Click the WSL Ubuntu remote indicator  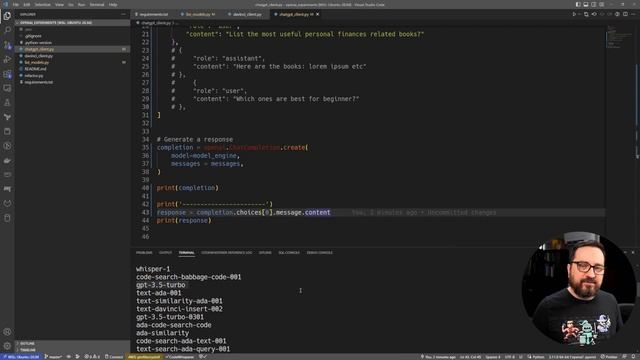pos(20,357)
